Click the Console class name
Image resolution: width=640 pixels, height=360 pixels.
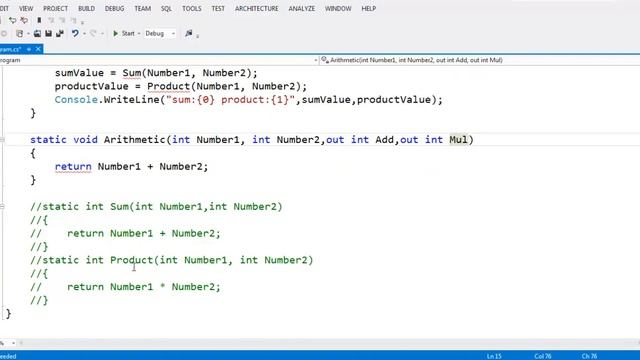(76, 100)
